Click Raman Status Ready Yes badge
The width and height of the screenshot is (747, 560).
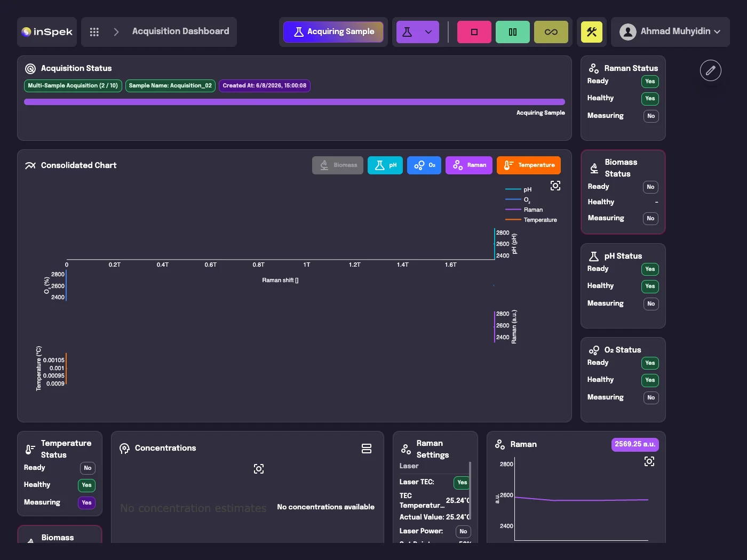(650, 82)
